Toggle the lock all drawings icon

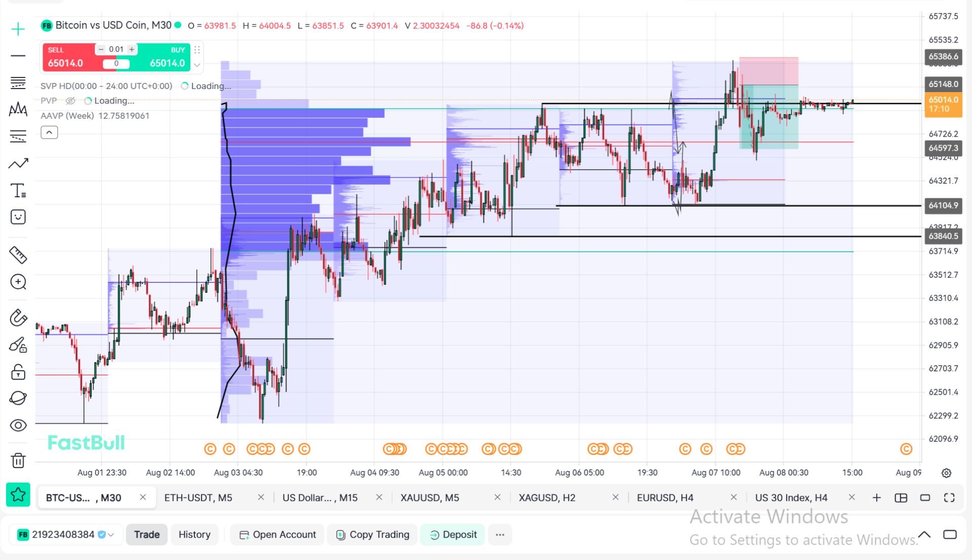coord(18,372)
